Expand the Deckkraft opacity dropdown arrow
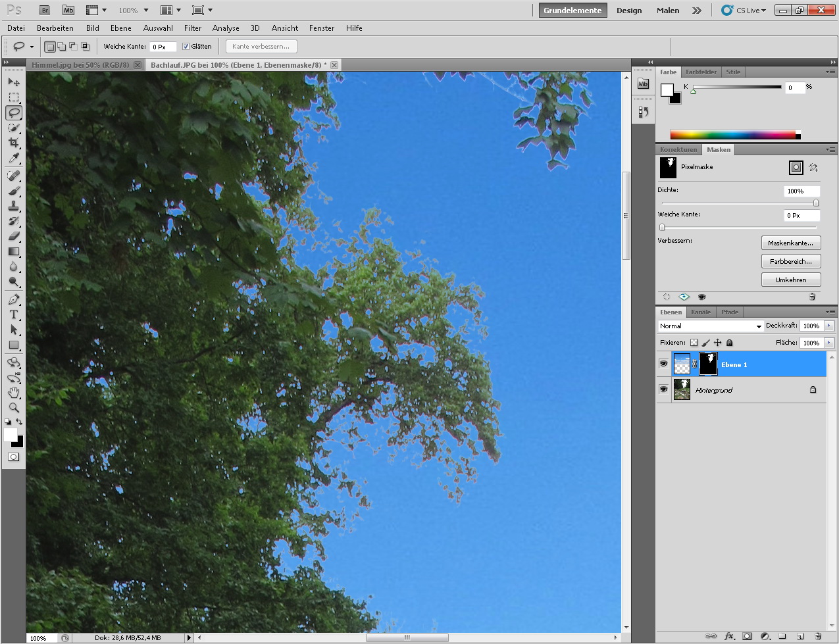 click(x=828, y=326)
